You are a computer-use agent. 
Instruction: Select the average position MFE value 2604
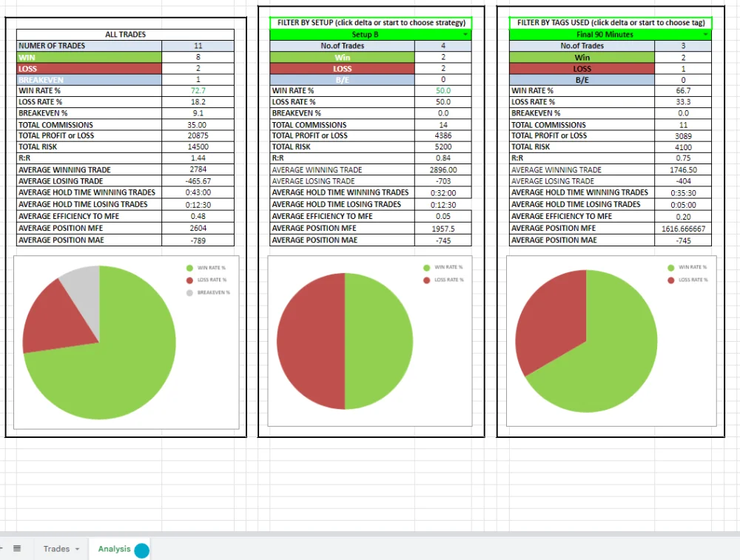[x=198, y=228]
